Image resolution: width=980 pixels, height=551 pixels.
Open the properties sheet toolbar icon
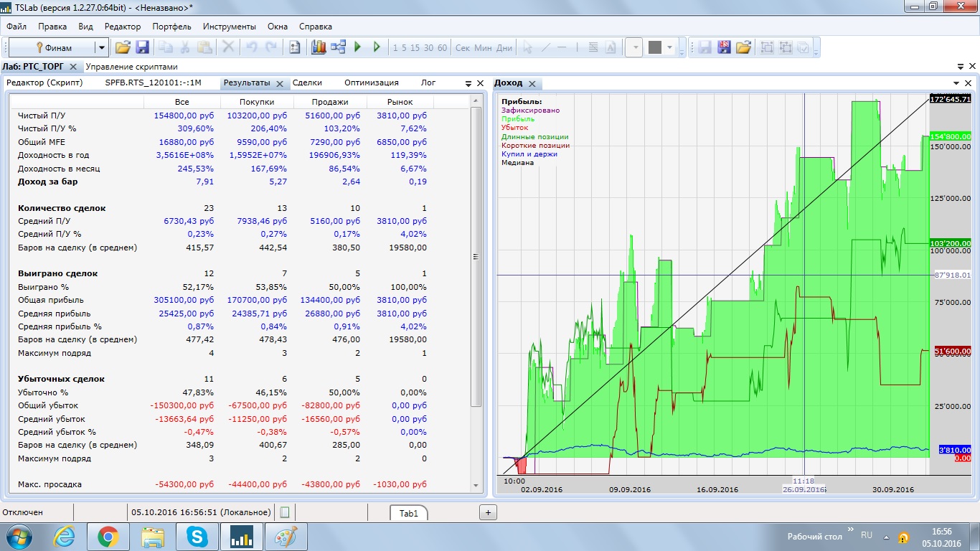[x=294, y=47]
